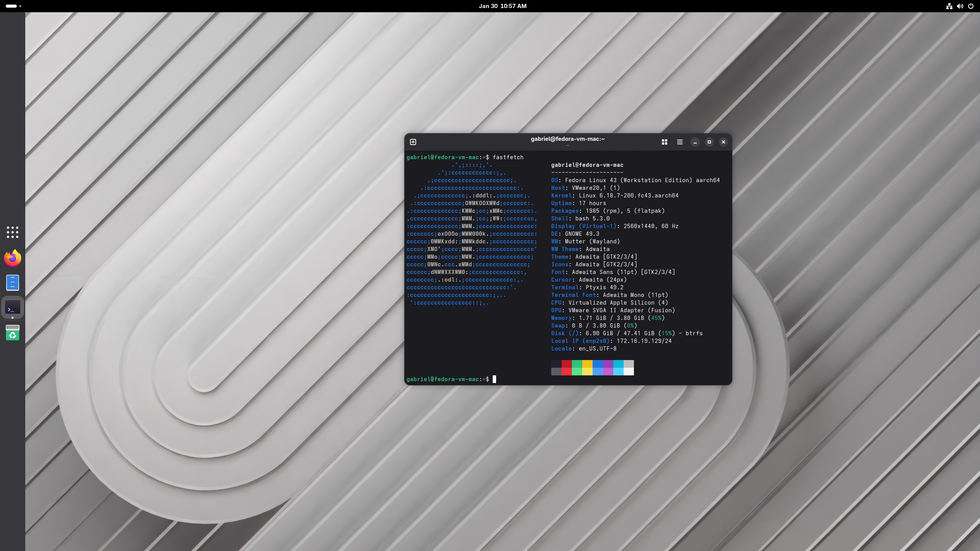Open the Files app in dock
Image resolution: width=980 pixels, height=551 pixels.
tap(13, 283)
